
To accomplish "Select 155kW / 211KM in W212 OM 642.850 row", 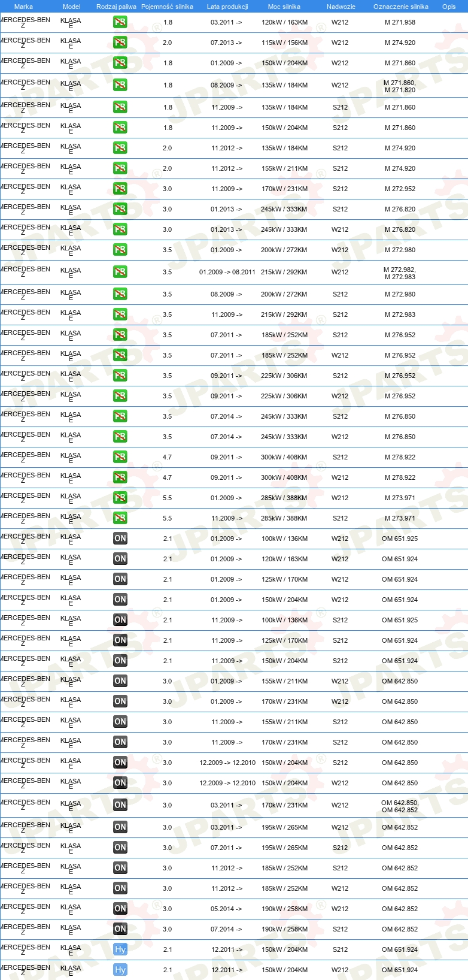I will click(x=284, y=681).
